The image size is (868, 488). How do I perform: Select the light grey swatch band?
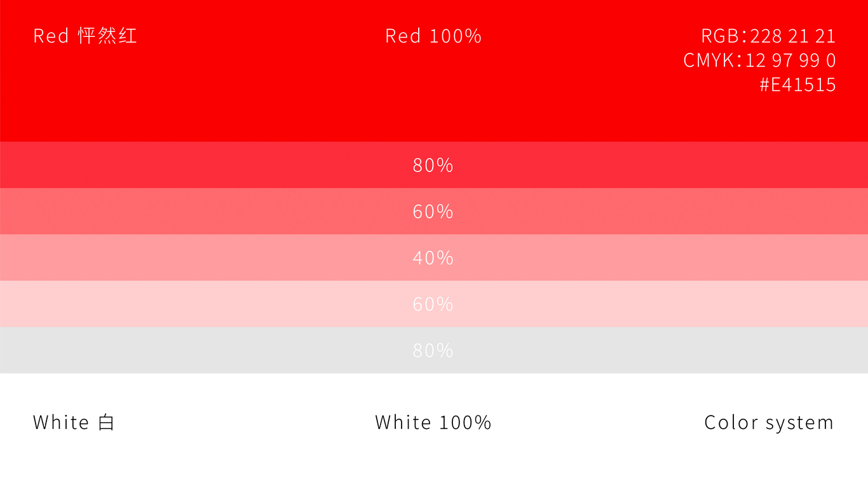(434, 350)
